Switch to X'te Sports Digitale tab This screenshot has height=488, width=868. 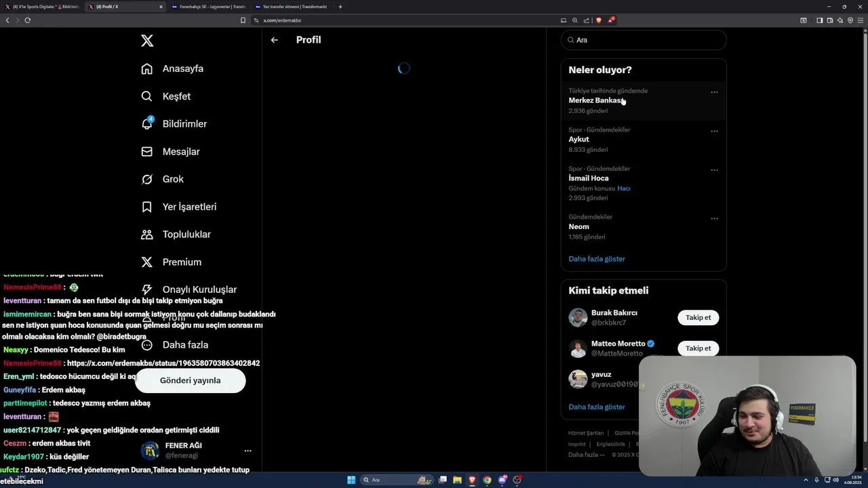tap(42, 7)
